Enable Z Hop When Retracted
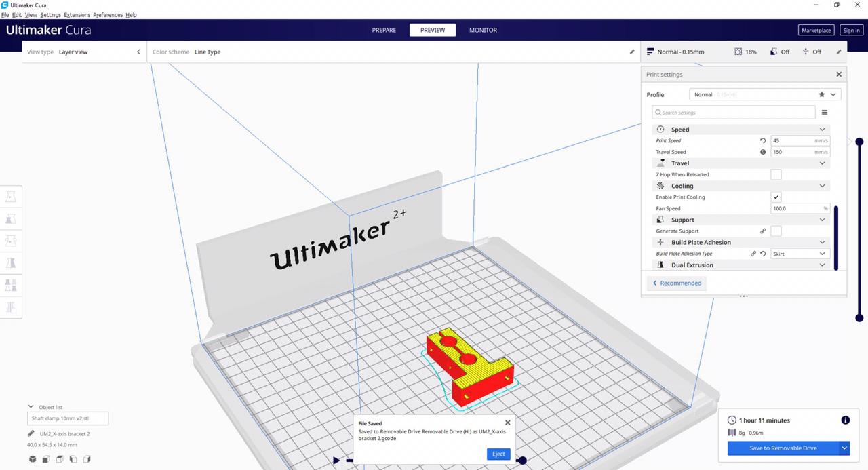868x470 pixels. (x=776, y=174)
